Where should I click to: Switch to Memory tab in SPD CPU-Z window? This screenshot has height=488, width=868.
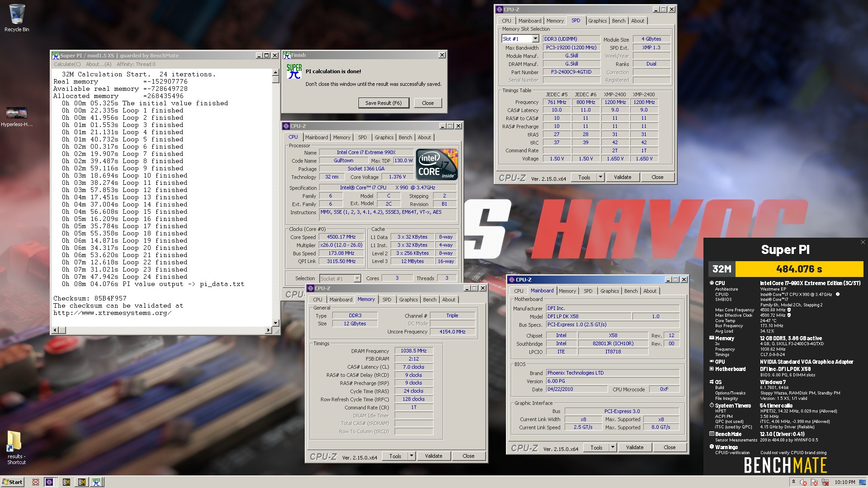(x=555, y=21)
